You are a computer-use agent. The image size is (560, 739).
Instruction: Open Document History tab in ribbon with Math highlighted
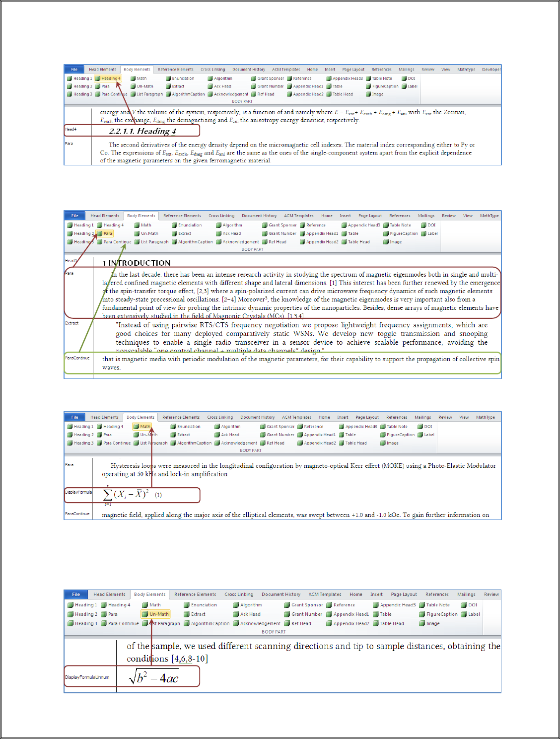click(258, 417)
